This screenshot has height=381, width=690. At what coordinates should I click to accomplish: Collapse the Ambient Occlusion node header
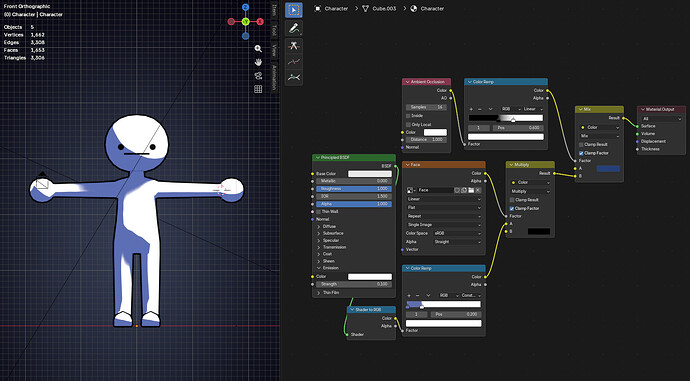point(407,82)
